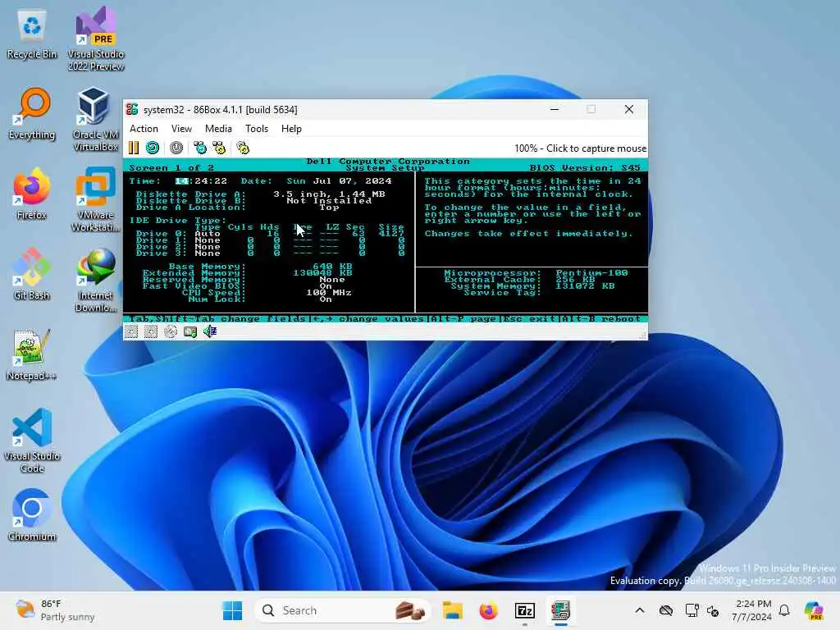840x630 pixels.
Task: Open File Explorer from the taskbar
Action: click(453, 610)
